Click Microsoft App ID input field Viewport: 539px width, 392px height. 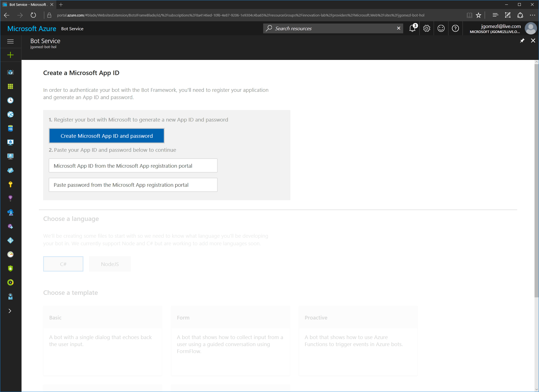[133, 166]
